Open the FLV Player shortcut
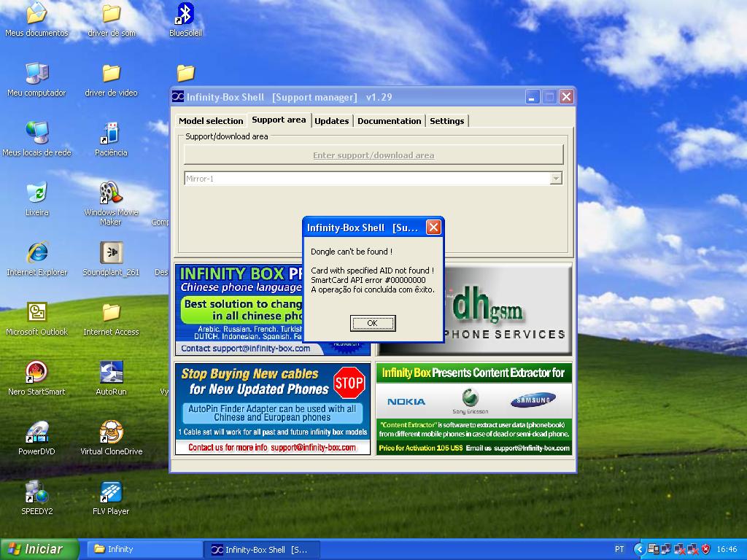747x560 pixels. [111, 498]
